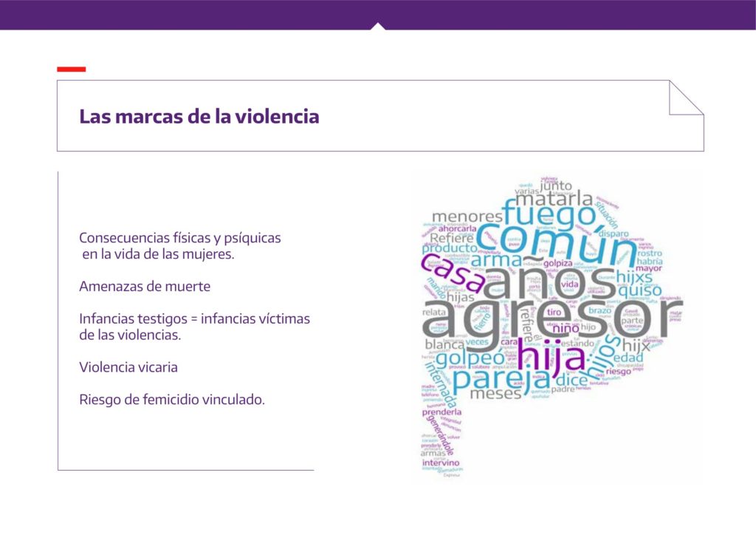Click 'Riesgo de femicidio vinculado.'
Screen dimensions: 756x535
click(172, 400)
